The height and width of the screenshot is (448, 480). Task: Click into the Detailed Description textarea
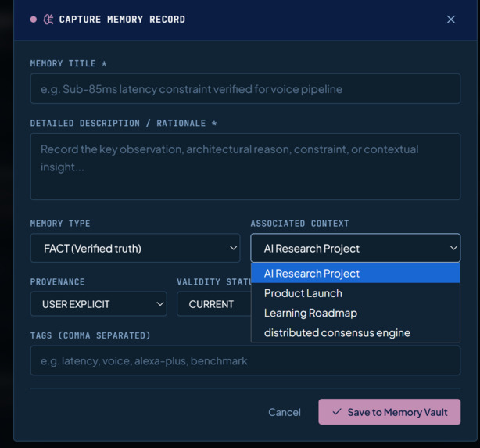[x=245, y=167]
